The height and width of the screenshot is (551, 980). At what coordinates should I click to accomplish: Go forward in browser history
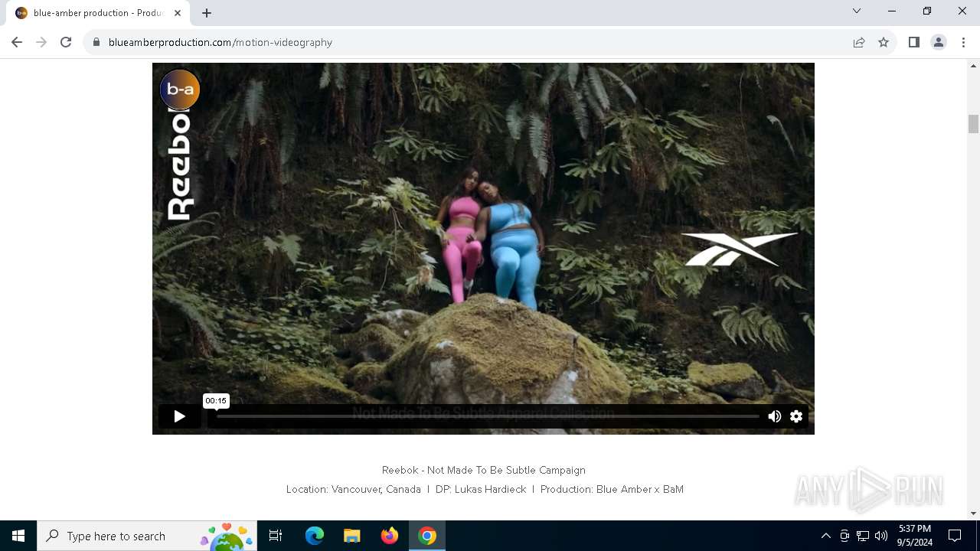pyautogui.click(x=41, y=42)
